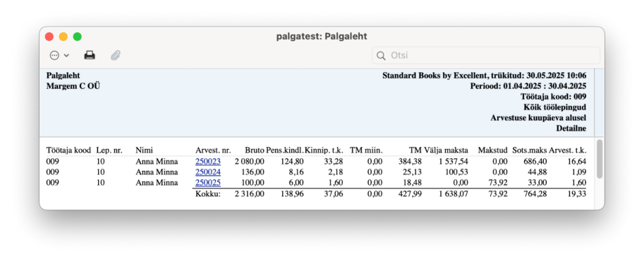The width and height of the screenshot is (644, 262).
Task: Click the Sots.maks column header
Action: (530, 150)
